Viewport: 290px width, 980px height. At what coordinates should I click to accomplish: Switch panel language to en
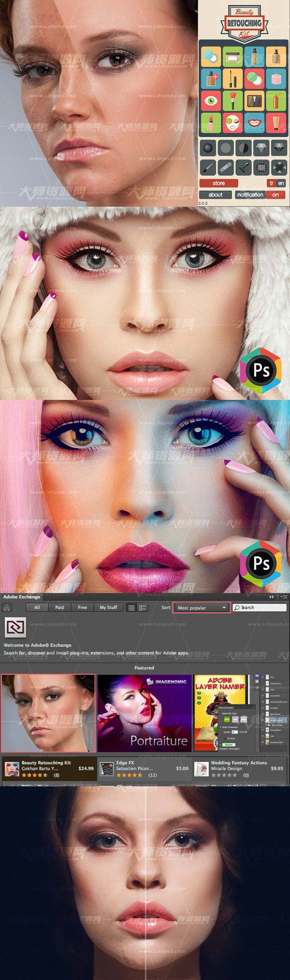(x=281, y=183)
